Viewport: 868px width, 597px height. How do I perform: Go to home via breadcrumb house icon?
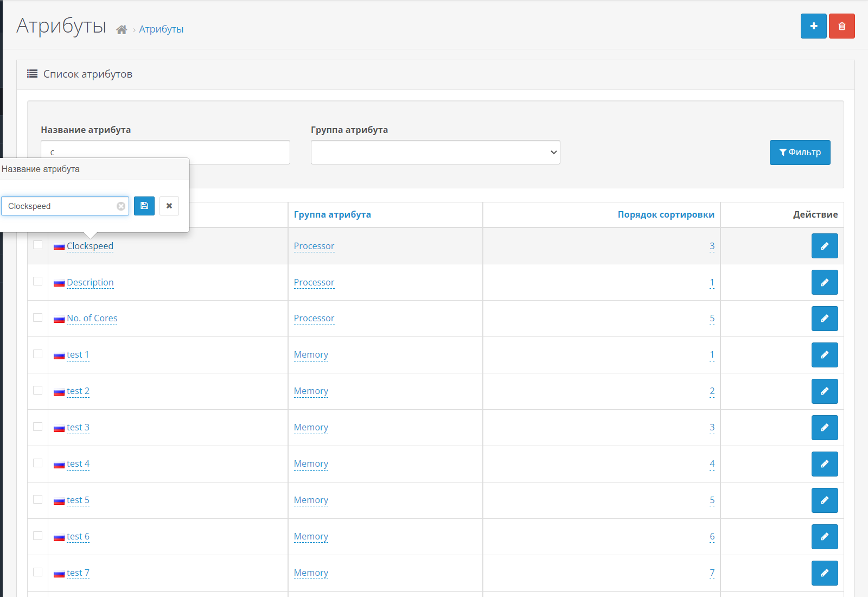pyautogui.click(x=122, y=30)
